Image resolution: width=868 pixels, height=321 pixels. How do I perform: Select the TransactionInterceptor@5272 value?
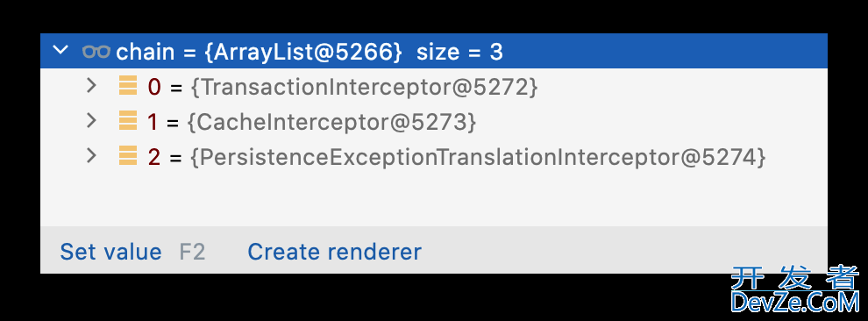click(x=364, y=88)
